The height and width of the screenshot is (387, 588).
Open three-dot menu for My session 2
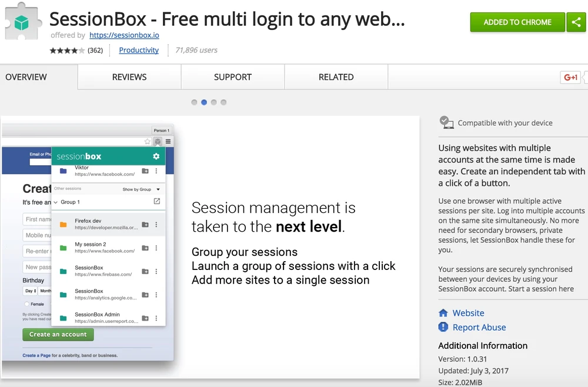click(156, 248)
